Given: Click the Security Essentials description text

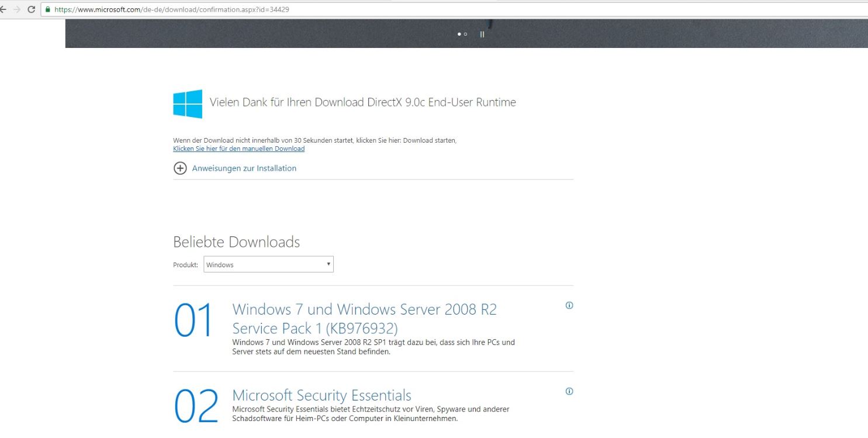Looking at the screenshot, I should pos(371,414).
